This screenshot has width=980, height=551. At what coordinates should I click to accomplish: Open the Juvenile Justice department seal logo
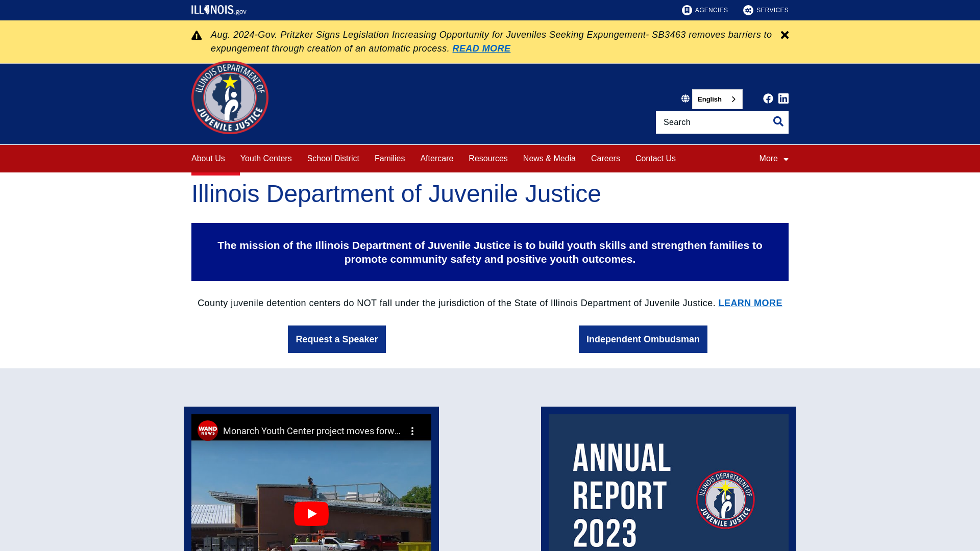point(230,97)
